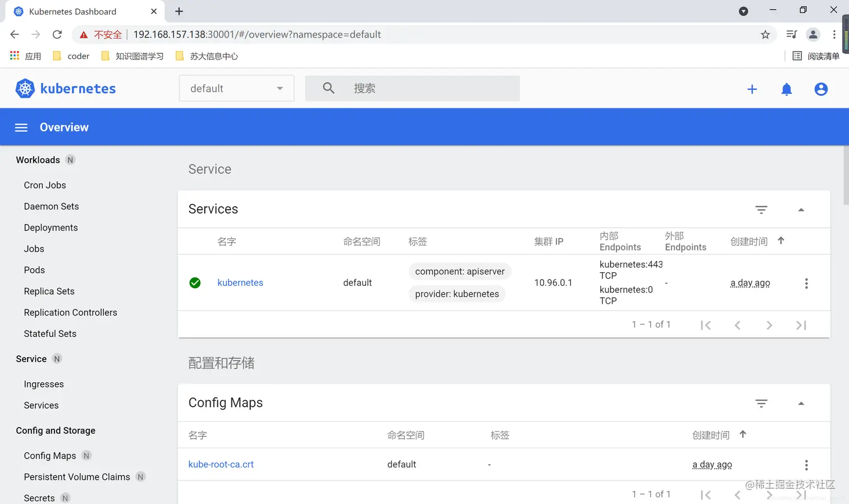Click the page vertical scrollbar
This screenshot has height=504, width=849.
846,176
